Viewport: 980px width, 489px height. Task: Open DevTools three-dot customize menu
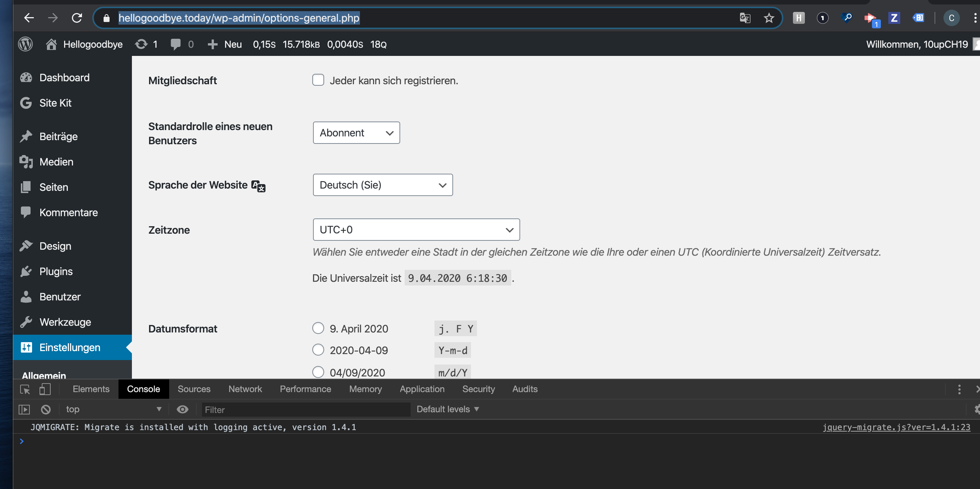click(x=959, y=389)
